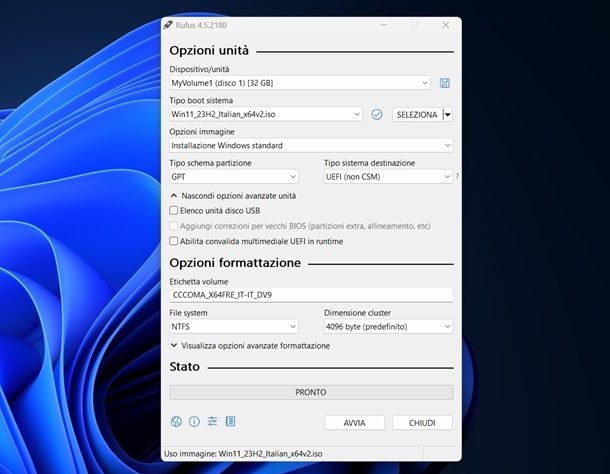This screenshot has width=610, height=474.
Task: Click the AVVIA button
Action: click(x=354, y=423)
